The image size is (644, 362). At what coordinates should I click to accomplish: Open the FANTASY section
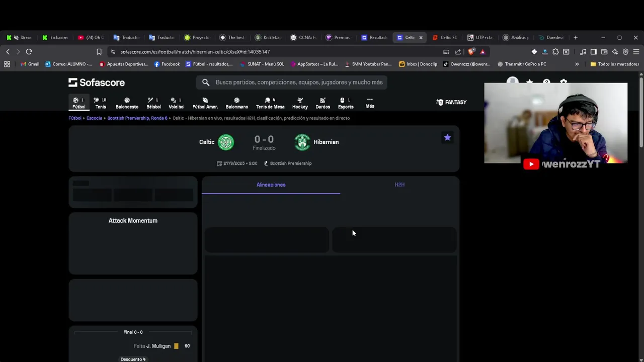click(x=451, y=102)
